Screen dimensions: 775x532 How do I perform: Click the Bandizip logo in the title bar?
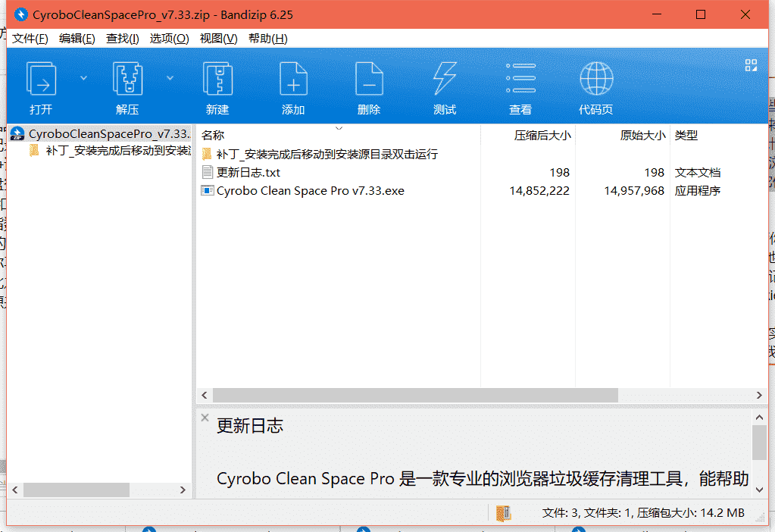coord(20,14)
